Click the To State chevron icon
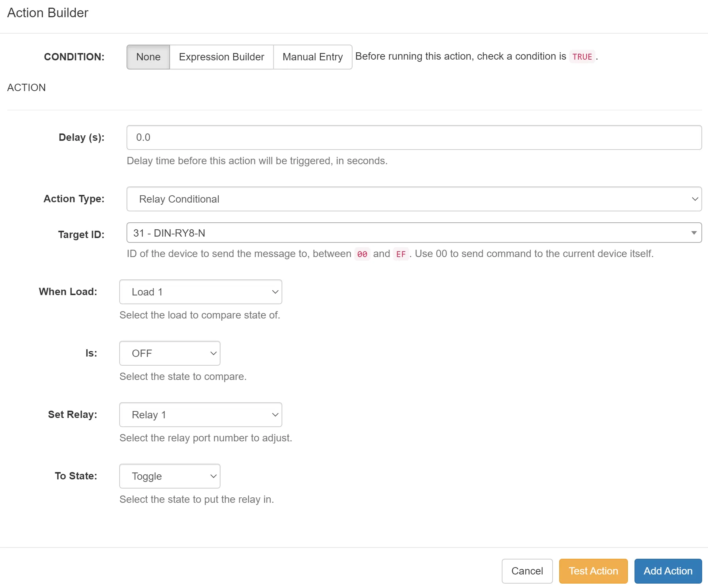 point(213,476)
